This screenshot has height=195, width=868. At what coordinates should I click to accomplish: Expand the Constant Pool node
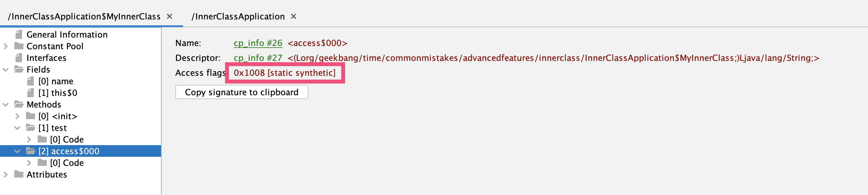pos(6,46)
